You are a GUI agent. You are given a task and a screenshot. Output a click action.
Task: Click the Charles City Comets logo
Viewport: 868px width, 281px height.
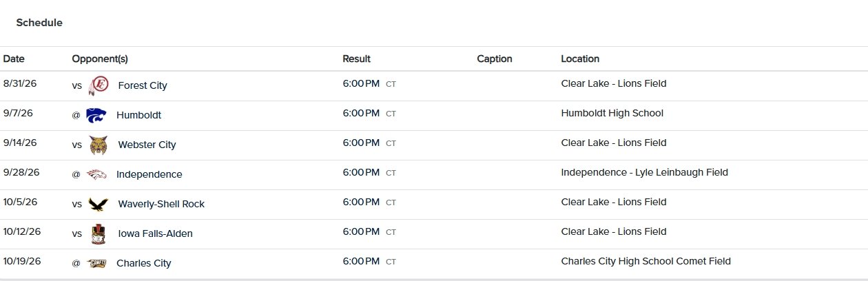[96, 263]
